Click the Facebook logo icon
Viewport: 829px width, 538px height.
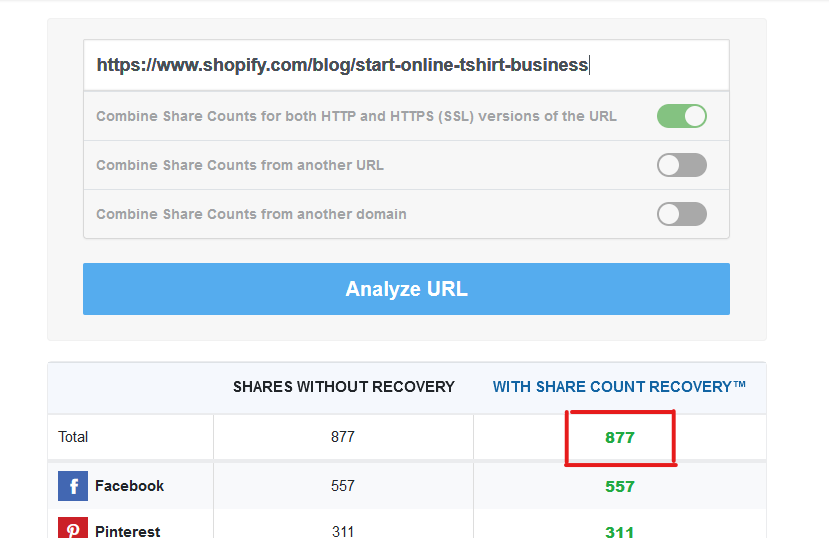coord(73,486)
